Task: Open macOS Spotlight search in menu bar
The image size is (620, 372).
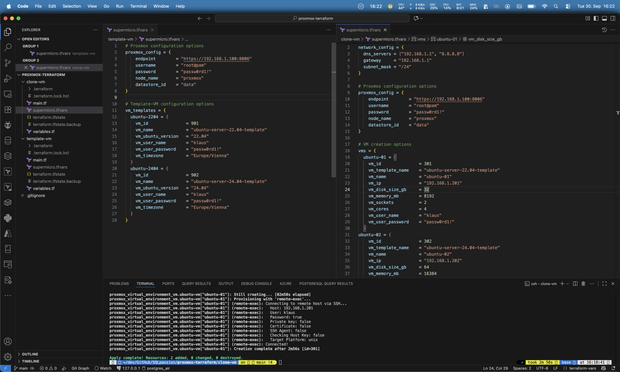Action: click(x=556, y=6)
